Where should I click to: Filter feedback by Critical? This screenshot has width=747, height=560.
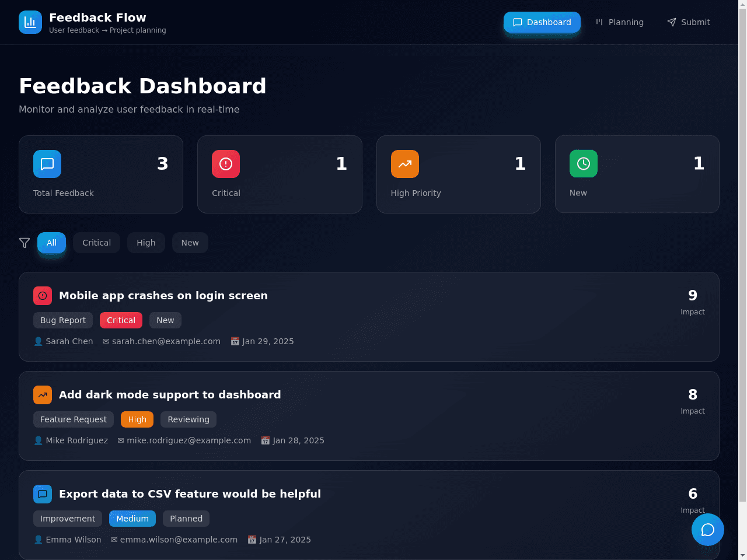(96, 243)
